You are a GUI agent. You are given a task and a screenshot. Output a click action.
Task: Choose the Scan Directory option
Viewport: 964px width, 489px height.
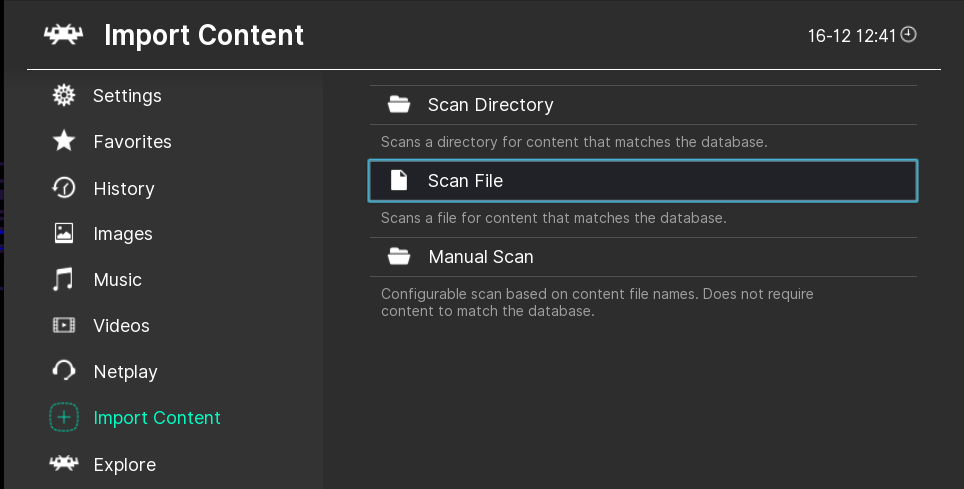click(490, 105)
